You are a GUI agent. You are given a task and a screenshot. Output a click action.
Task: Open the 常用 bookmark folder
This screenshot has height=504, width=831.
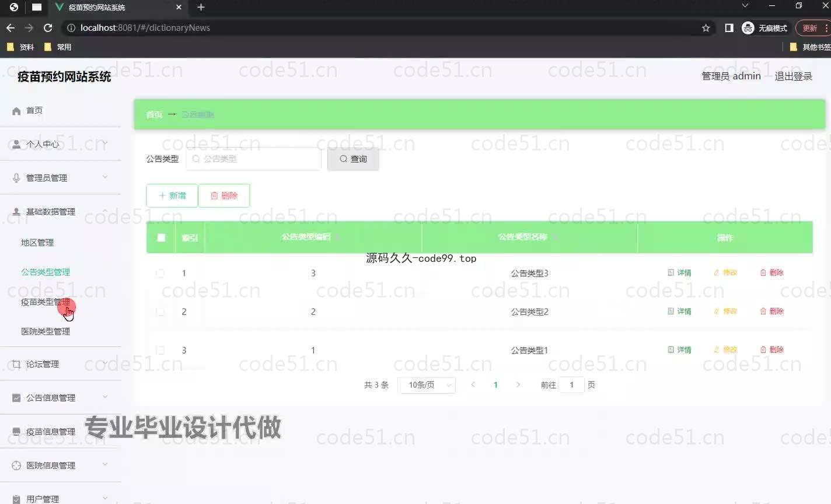tap(58, 47)
